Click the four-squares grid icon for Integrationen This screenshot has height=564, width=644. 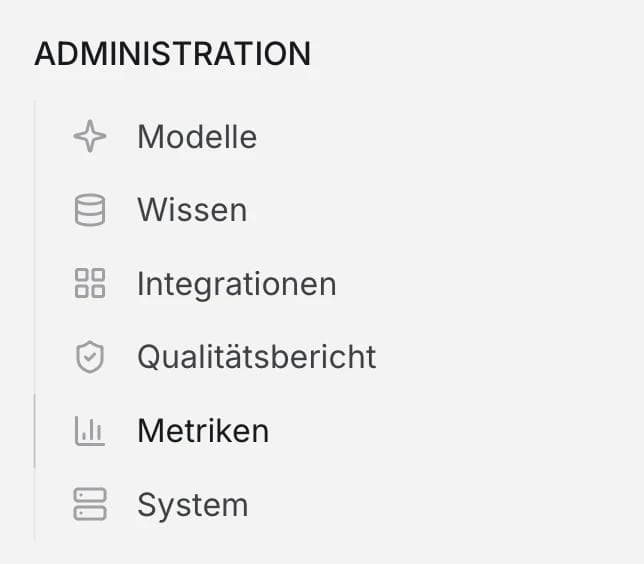click(x=90, y=284)
